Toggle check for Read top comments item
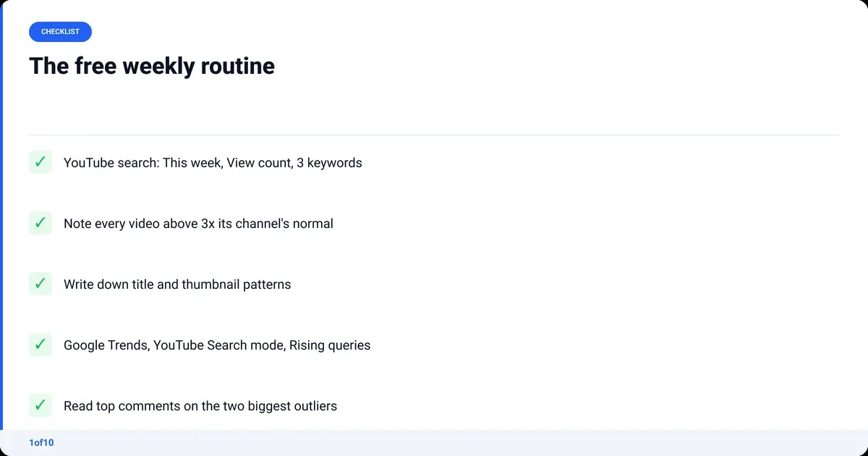 click(41, 405)
